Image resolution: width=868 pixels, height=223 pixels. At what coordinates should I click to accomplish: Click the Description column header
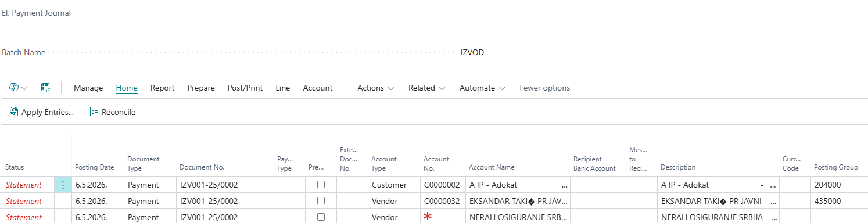pyautogui.click(x=678, y=167)
